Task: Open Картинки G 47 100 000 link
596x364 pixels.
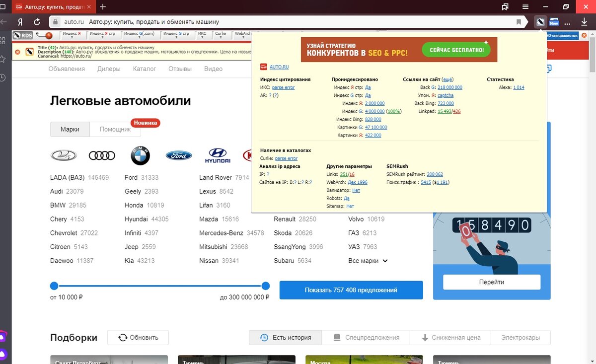Action: click(376, 128)
